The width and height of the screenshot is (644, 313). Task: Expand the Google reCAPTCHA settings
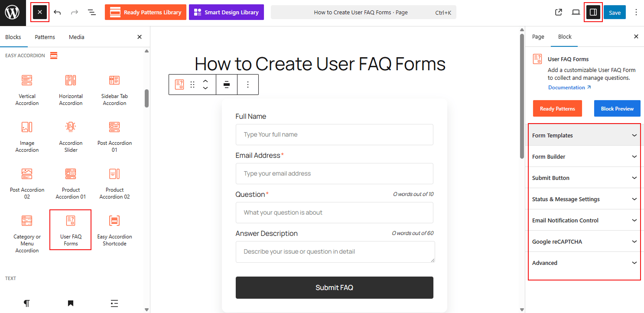click(x=584, y=241)
